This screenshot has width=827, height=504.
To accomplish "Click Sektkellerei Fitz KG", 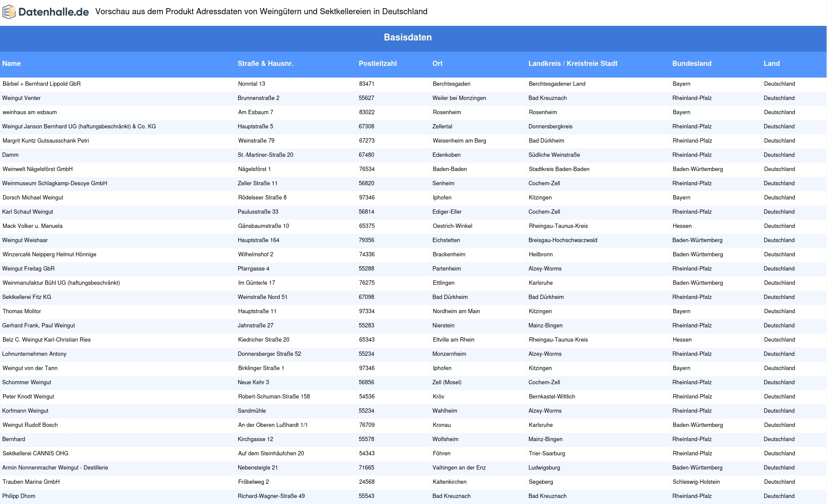I will 27,297.
